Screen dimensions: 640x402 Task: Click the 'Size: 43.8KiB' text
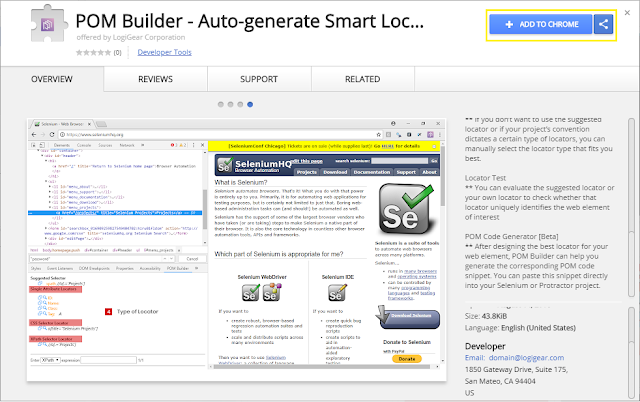tap(486, 316)
